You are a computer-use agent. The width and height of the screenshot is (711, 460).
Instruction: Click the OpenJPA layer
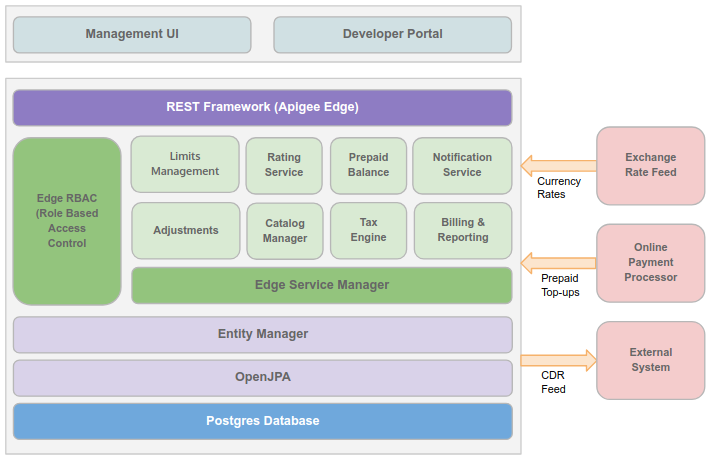point(262,378)
